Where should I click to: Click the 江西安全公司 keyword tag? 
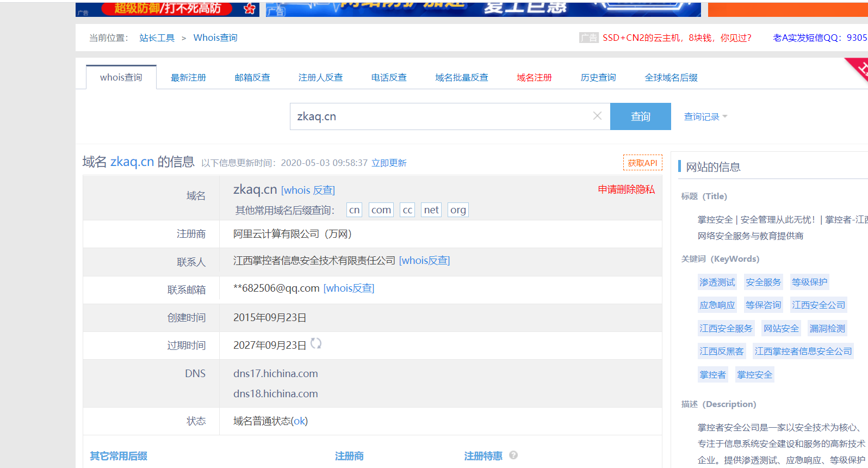point(819,305)
